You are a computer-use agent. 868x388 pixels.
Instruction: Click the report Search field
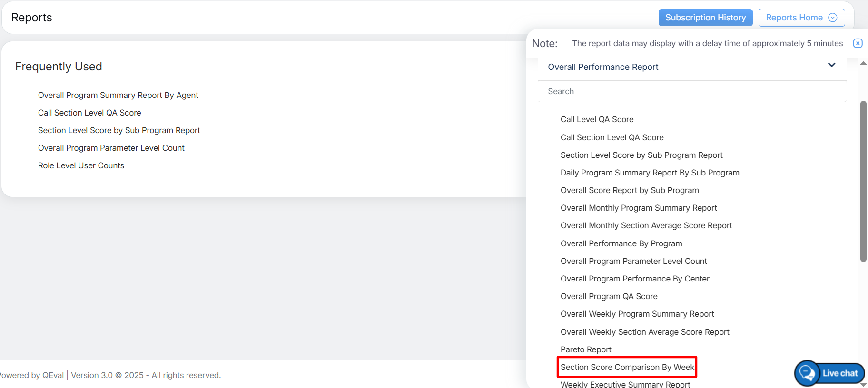pos(691,91)
